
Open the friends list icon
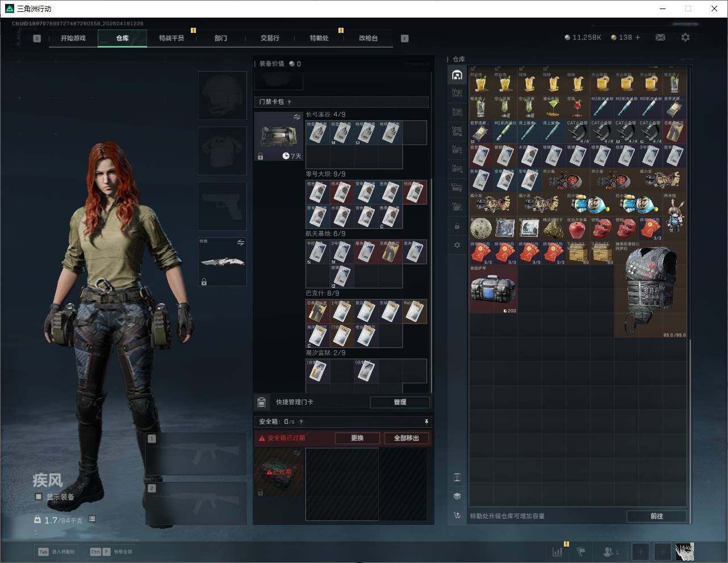click(610, 551)
